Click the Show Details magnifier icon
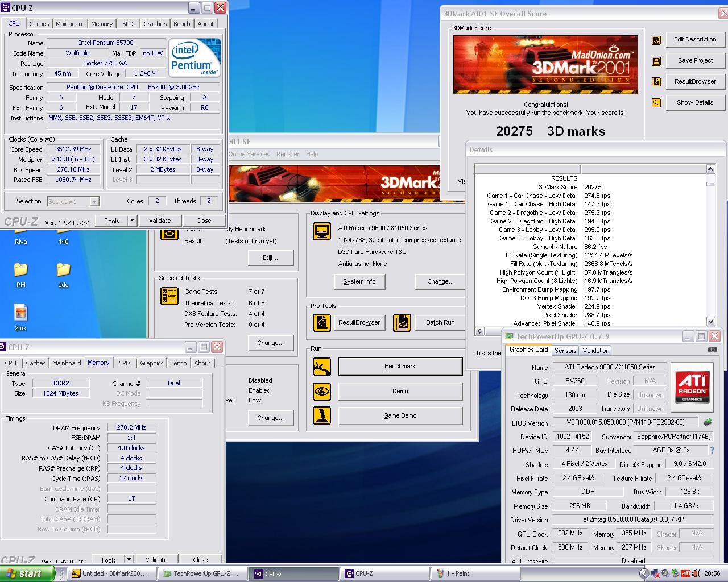The image size is (728, 582). (x=656, y=103)
